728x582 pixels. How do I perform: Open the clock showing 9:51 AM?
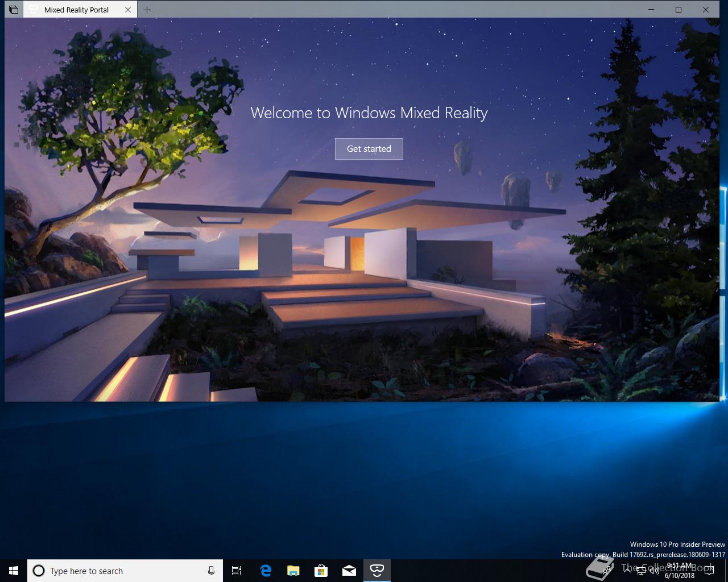coord(680,571)
